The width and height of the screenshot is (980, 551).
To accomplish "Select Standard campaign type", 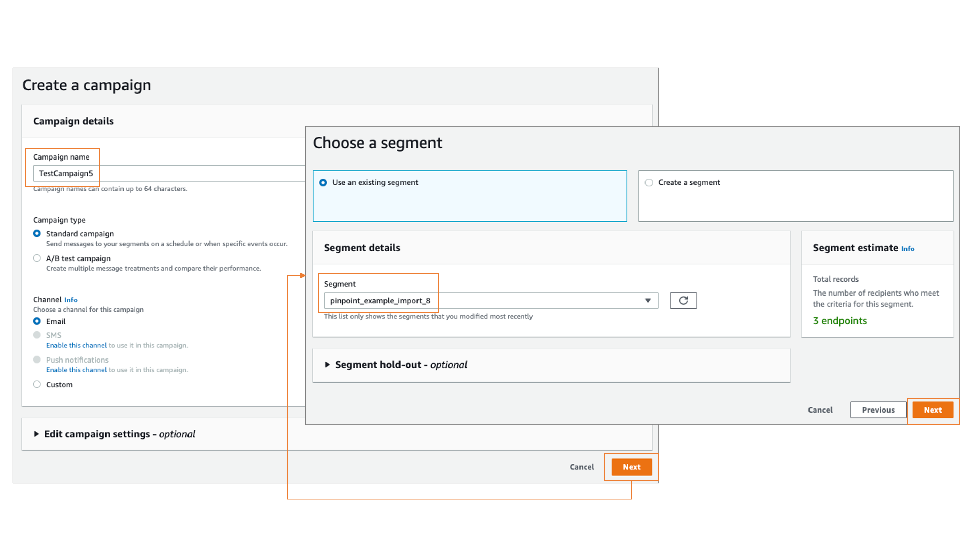I will pyautogui.click(x=37, y=233).
